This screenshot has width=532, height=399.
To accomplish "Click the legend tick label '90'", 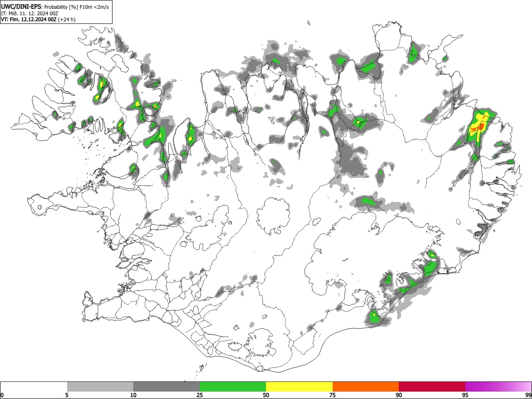I will 399,395.
